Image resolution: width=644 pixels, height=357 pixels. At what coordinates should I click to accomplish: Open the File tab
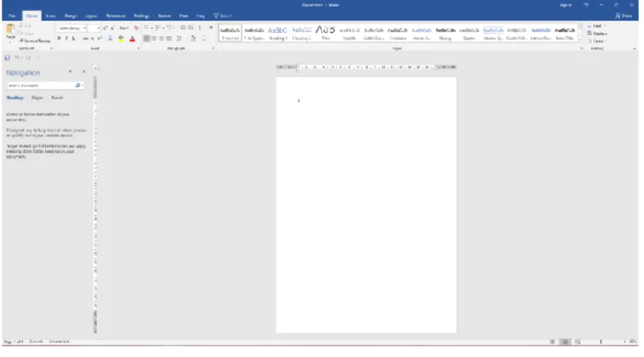click(x=12, y=15)
